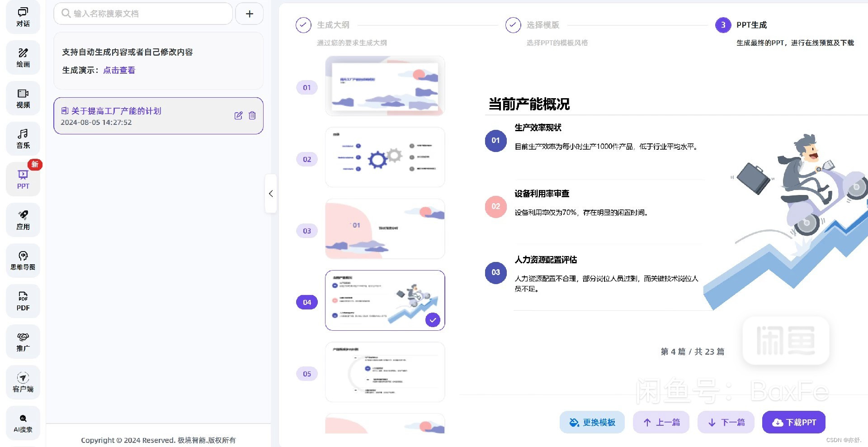Click the 03 slide number badge
Screen dimensions: 868x447
pyautogui.click(x=307, y=231)
